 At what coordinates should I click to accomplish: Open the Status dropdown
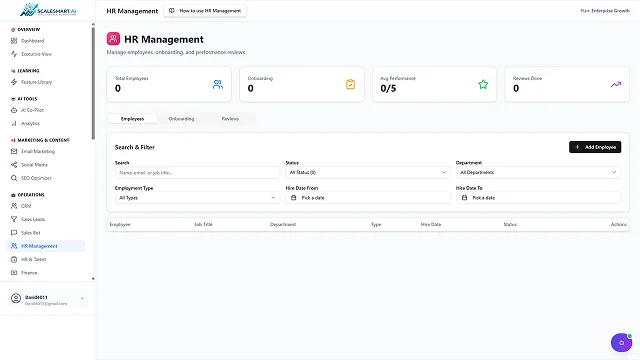pos(367,172)
